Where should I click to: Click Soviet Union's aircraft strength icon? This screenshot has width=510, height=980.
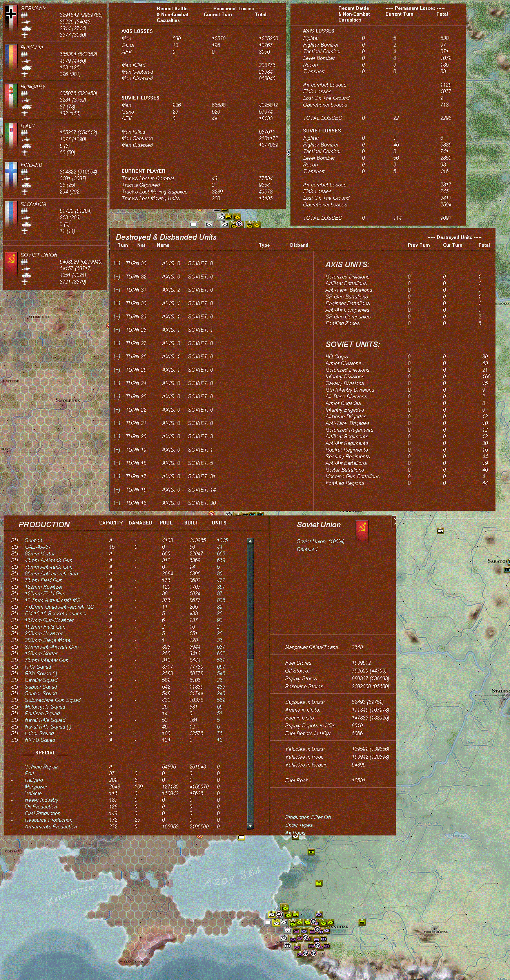click(x=25, y=282)
